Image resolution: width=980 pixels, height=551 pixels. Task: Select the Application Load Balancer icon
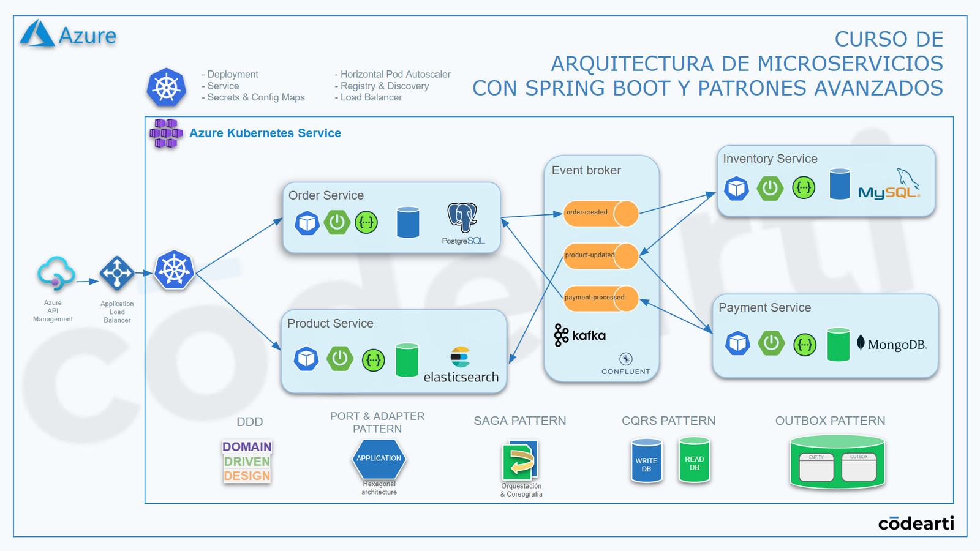click(117, 273)
